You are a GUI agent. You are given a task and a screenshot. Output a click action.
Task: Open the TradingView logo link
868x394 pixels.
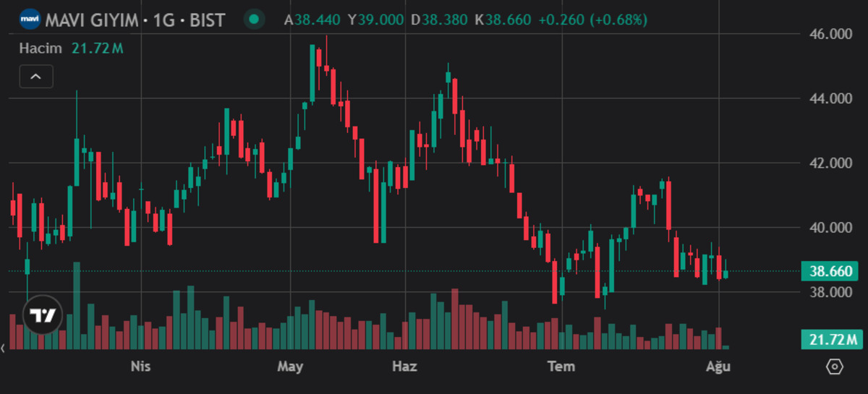pyautogui.click(x=43, y=315)
